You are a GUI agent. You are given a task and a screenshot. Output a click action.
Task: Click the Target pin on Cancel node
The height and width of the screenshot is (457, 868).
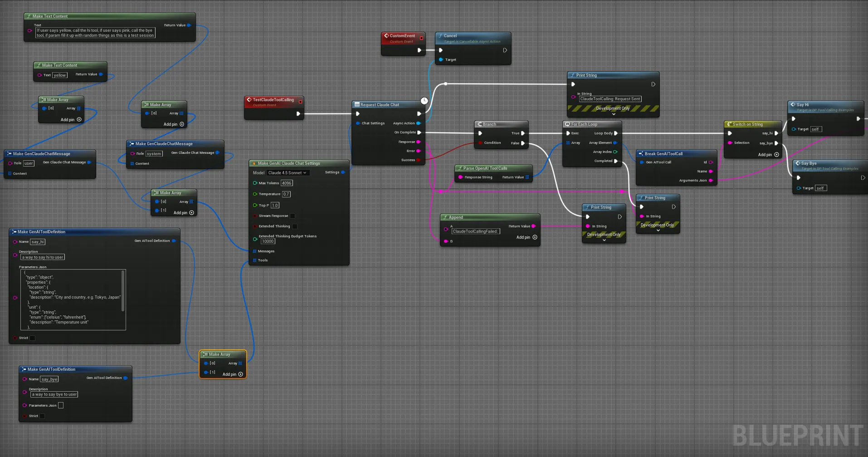(x=441, y=59)
